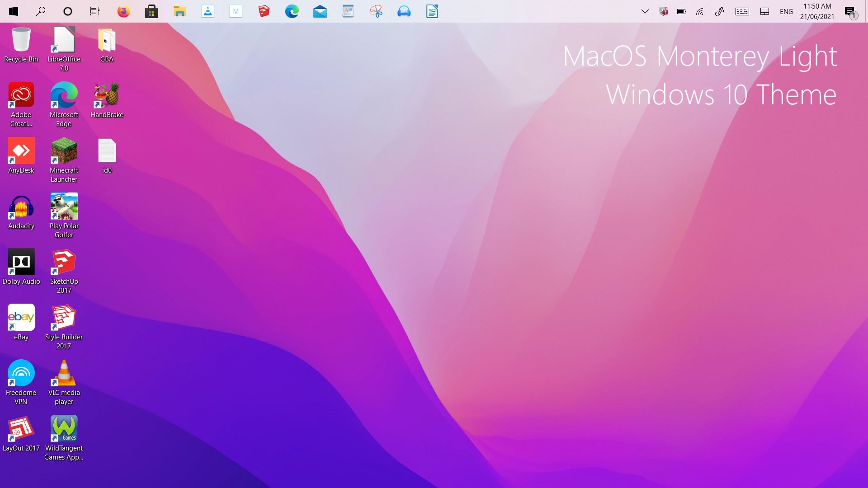Open Task View on the taskbar
This screenshot has width=868, height=488.
95,11
